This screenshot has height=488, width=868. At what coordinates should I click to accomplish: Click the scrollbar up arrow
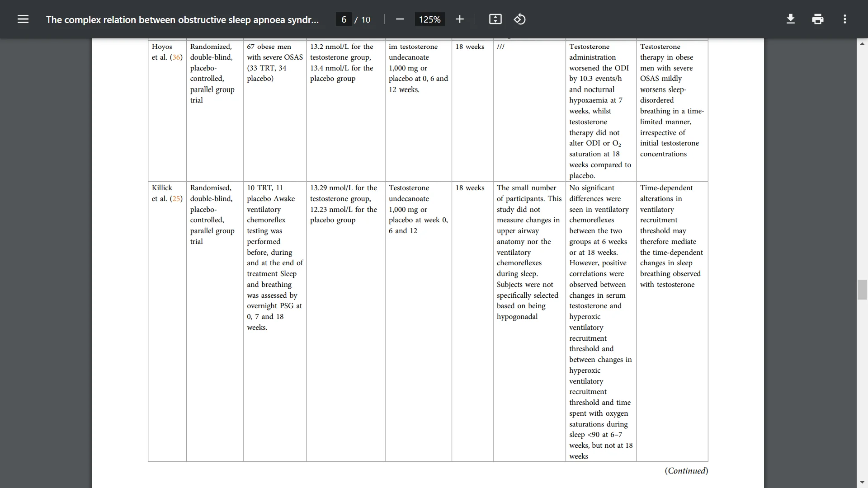click(862, 44)
